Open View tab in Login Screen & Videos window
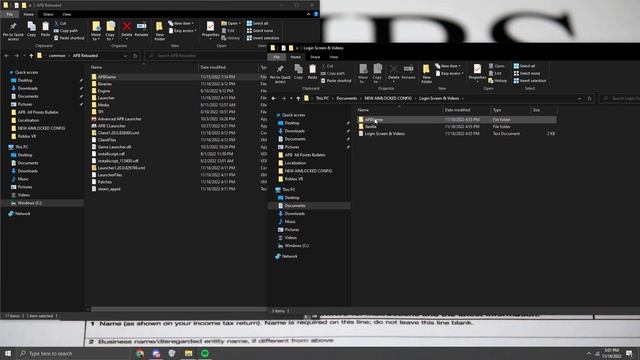The height and width of the screenshot is (360, 640). [x=333, y=57]
